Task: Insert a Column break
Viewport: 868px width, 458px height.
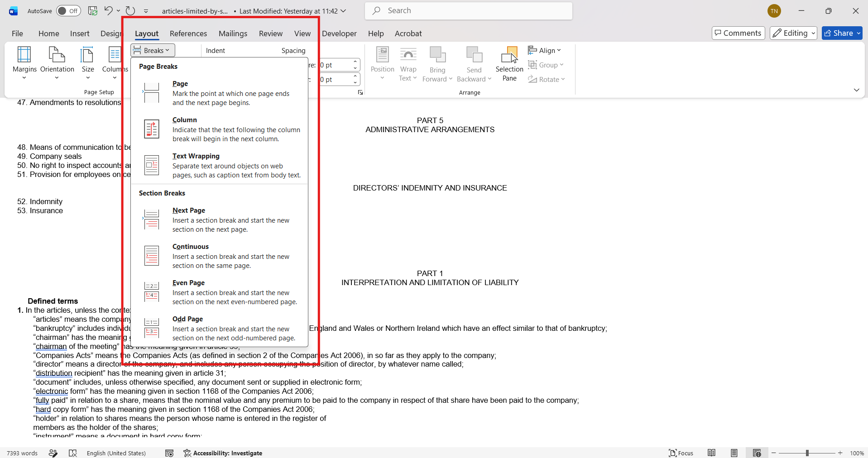Action: click(220, 129)
